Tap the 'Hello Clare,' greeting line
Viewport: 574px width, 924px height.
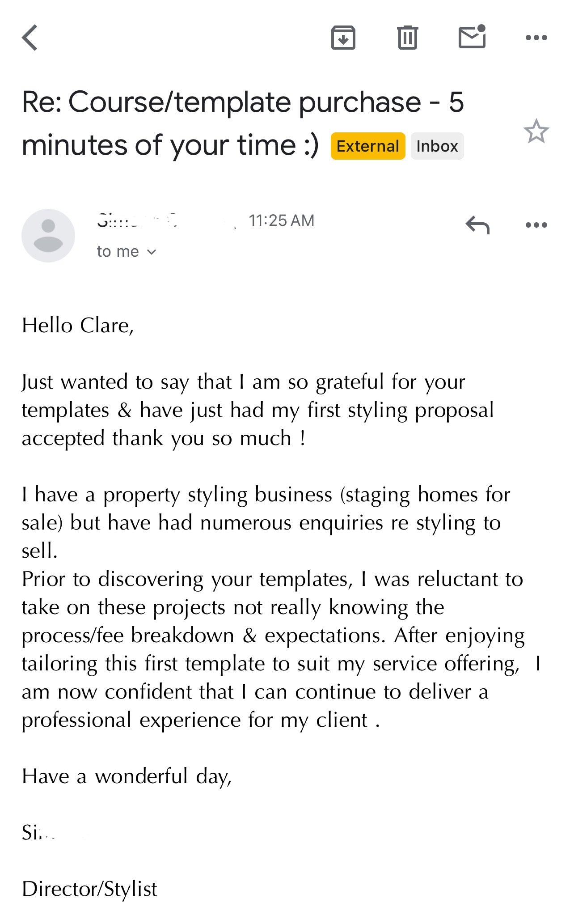78,326
